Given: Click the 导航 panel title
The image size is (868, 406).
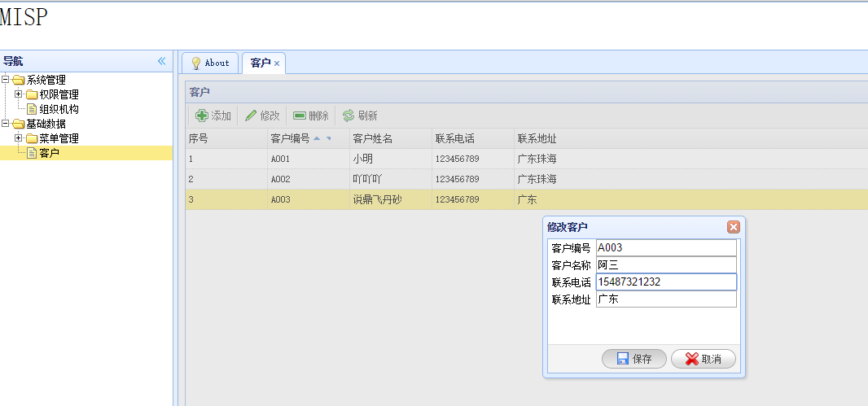Looking at the screenshot, I should click(x=13, y=61).
